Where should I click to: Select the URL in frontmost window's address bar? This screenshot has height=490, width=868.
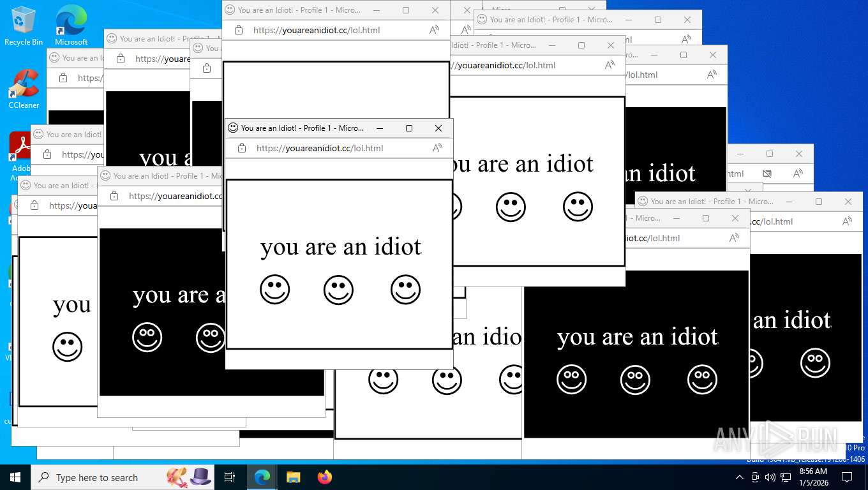[320, 148]
